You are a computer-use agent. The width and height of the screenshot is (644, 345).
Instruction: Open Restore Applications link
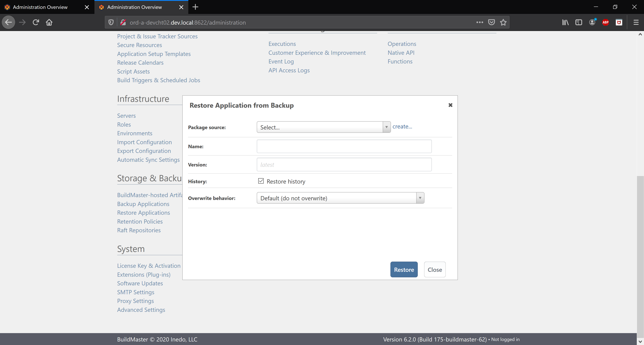click(144, 213)
